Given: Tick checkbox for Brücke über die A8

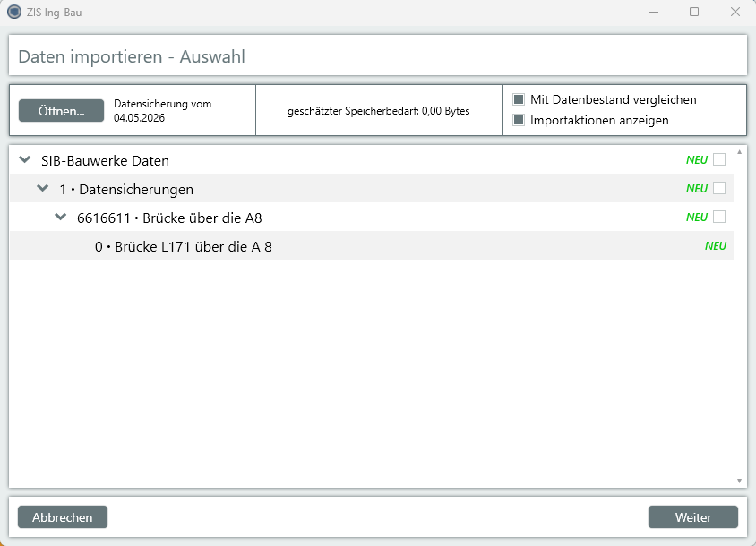Looking at the screenshot, I should 719,217.
